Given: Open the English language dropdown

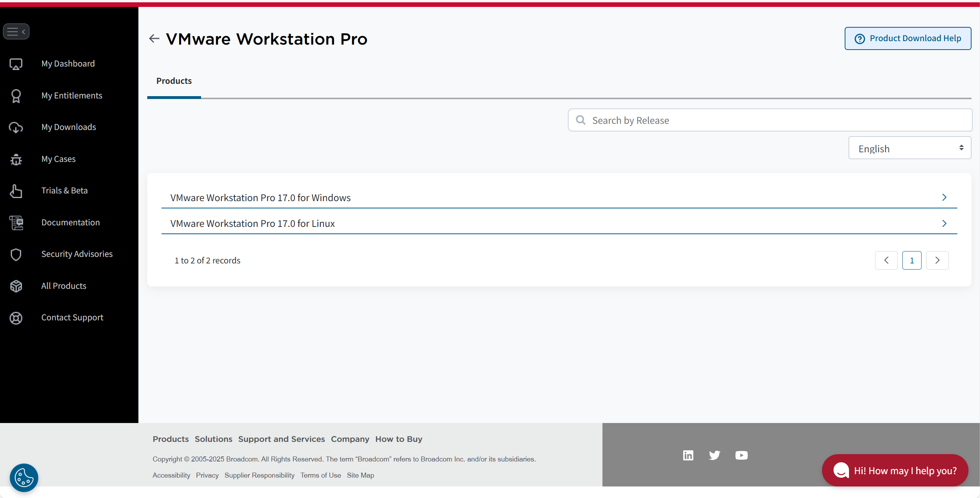Looking at the screenshot, I should pos(909,148).
